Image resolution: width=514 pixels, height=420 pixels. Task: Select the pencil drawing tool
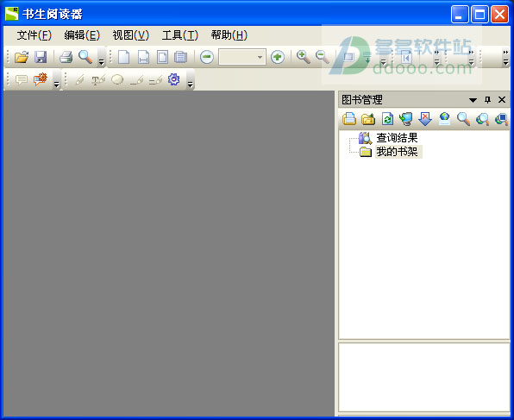pyautogui.click(x=79, y=79)
